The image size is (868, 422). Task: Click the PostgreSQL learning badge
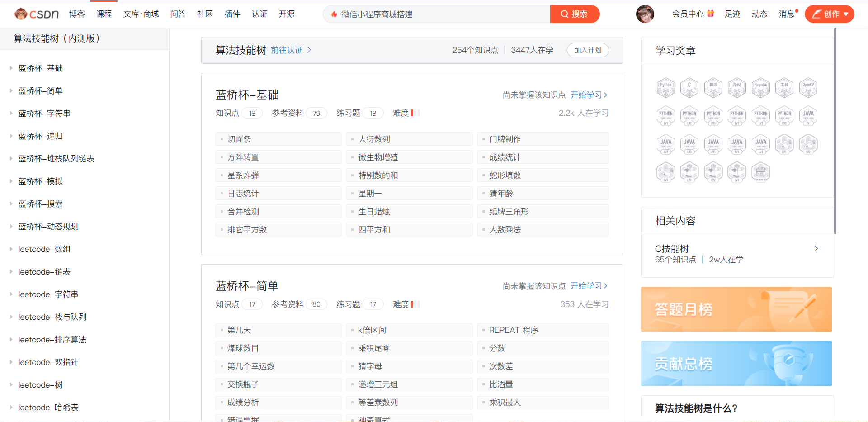click(x=761, y=88)
